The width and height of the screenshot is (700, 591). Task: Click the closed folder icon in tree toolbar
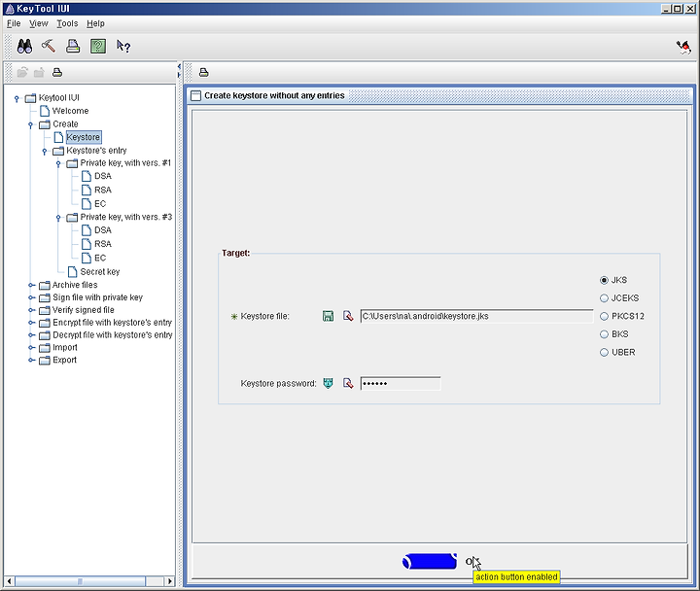point(39,72)
